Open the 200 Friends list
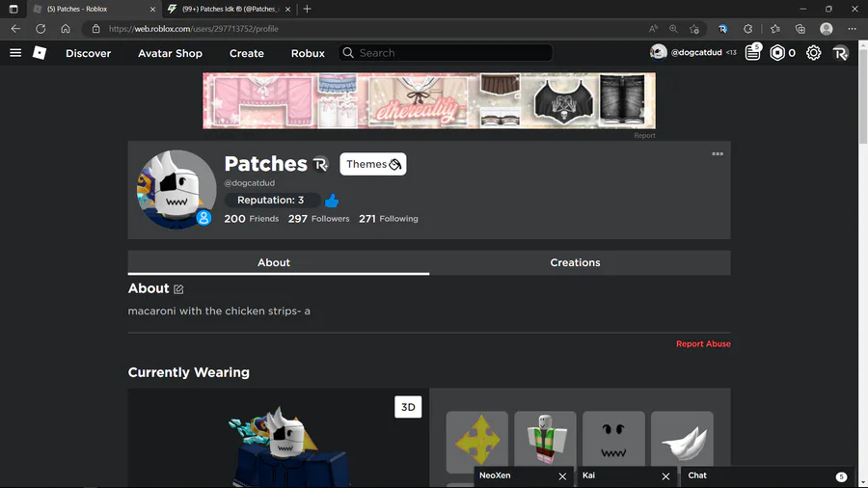Viewport: 868px width, 488px height. (252, 219)
